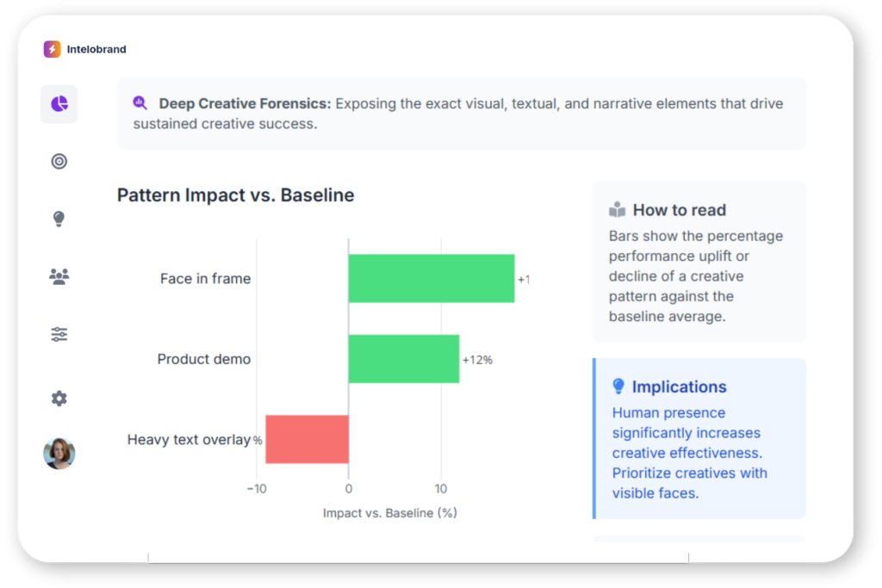Click the user profile avatar
Image resolution: width=882 pixels, height=588 pixels.
59,453
